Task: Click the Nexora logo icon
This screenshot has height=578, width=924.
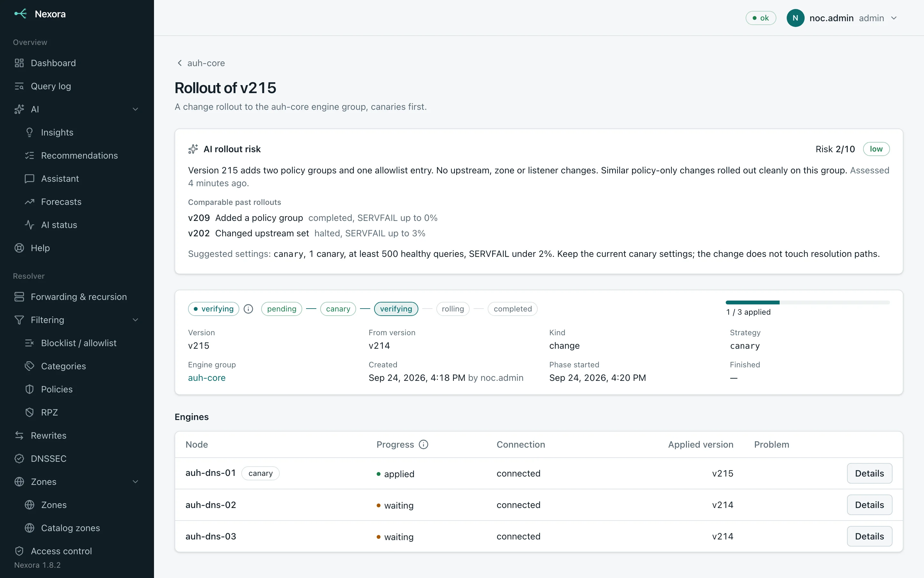Action: (x=20, y=14)
